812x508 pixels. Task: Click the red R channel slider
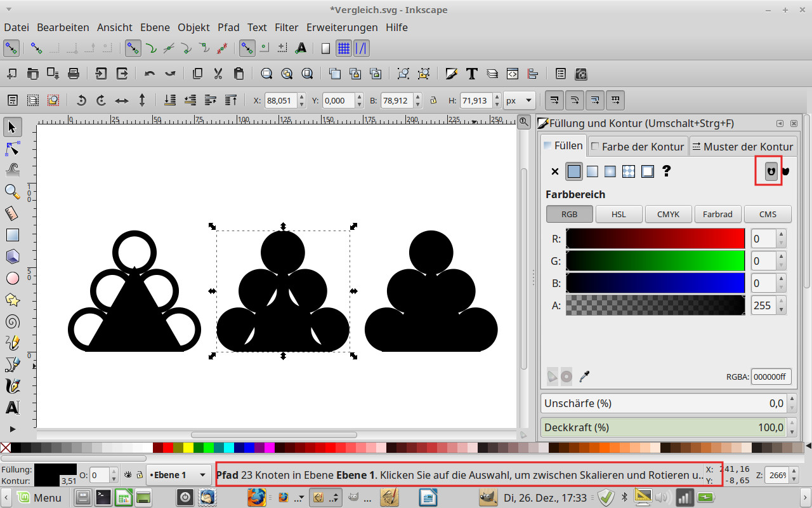point(655,239)
